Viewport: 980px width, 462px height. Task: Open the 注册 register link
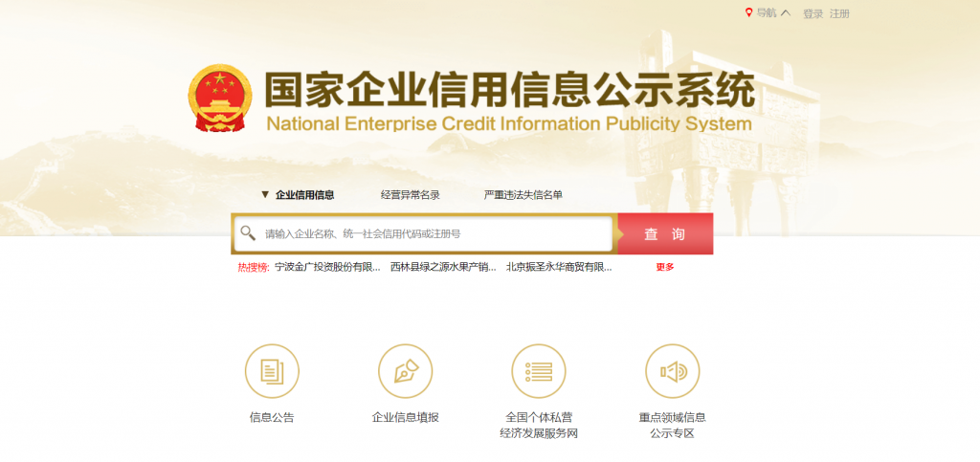click(839, 13)
